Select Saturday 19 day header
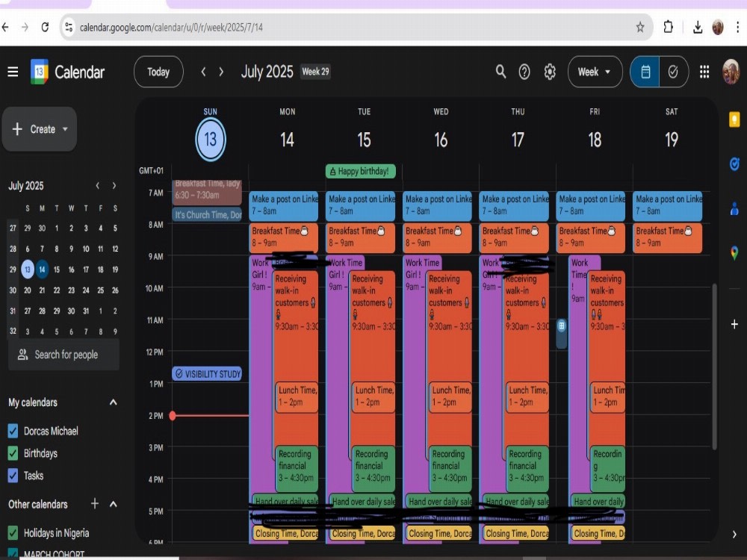747x560 pixels. click(x=672, y=140)
